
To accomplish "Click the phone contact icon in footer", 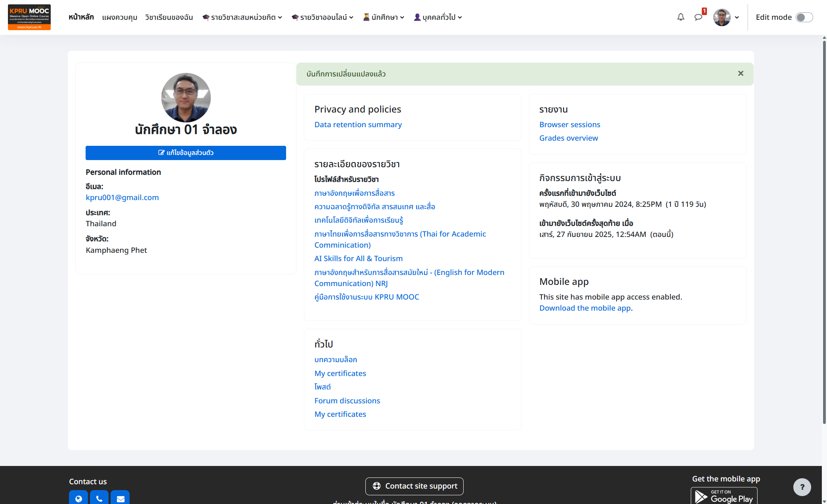I will [x=99, y=498].
